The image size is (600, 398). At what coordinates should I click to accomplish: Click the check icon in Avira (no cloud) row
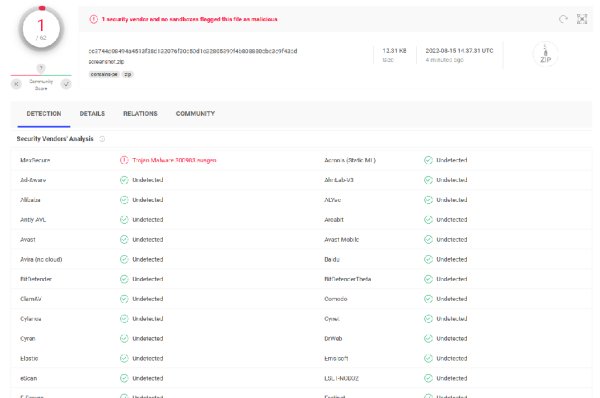124,259
